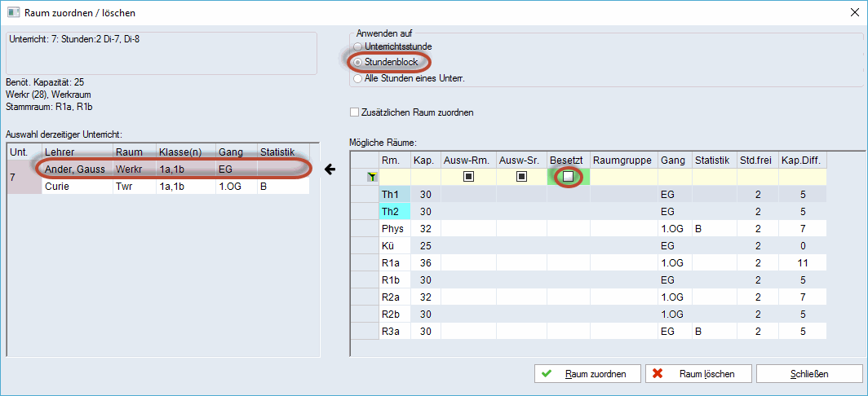The width and height of the screenshot is (868, 396).
Task: Click the dialog window icon in title bar
Action: (x=11, y=11)
